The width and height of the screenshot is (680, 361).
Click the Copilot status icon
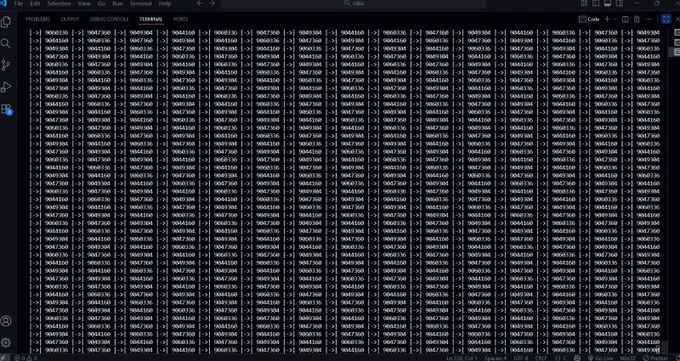(x=577, y=358)
